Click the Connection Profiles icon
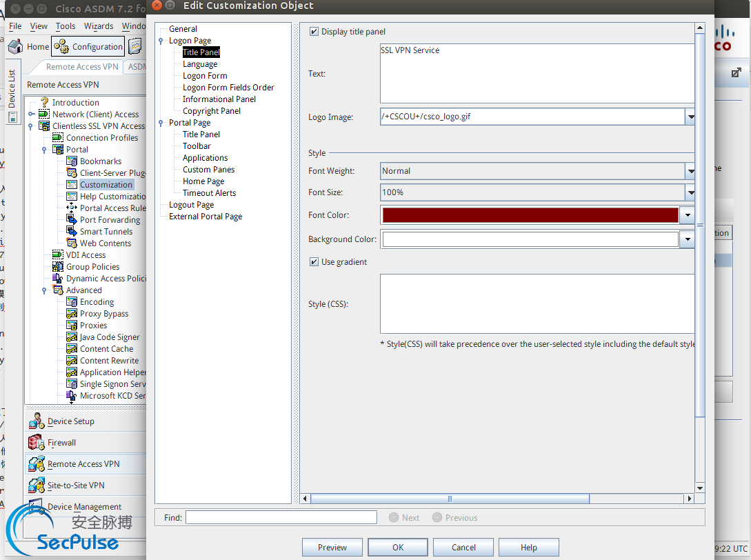 pyautogui.click(x=57, y=137)
